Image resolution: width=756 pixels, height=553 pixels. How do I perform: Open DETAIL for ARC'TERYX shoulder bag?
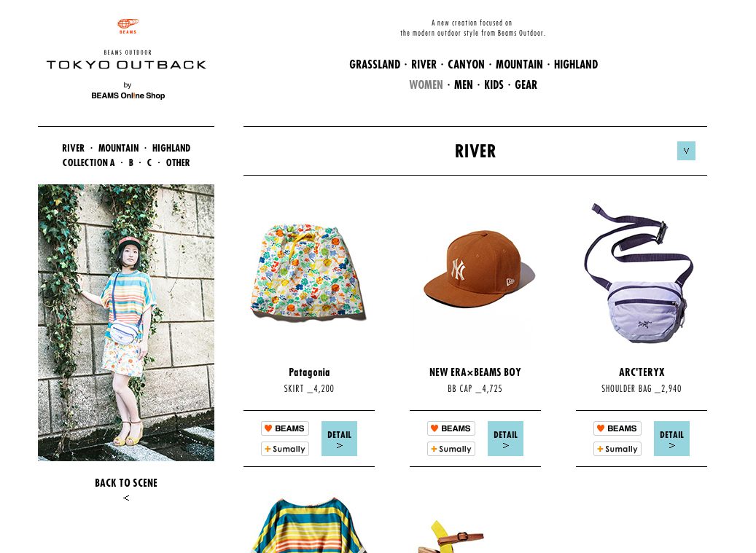pyautogui.click(x=671, y=439)
